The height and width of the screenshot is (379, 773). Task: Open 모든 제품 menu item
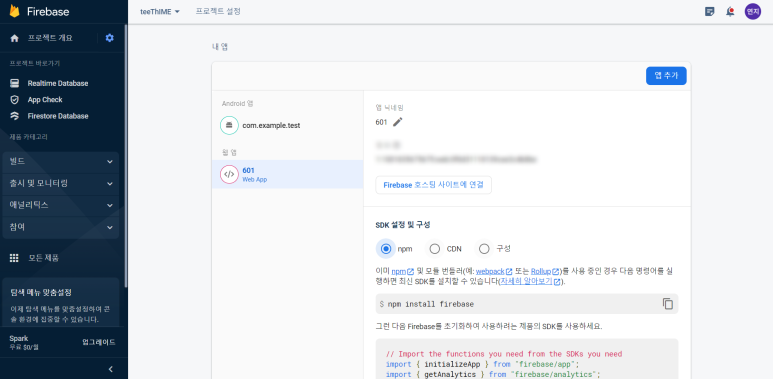click(44, 258)
